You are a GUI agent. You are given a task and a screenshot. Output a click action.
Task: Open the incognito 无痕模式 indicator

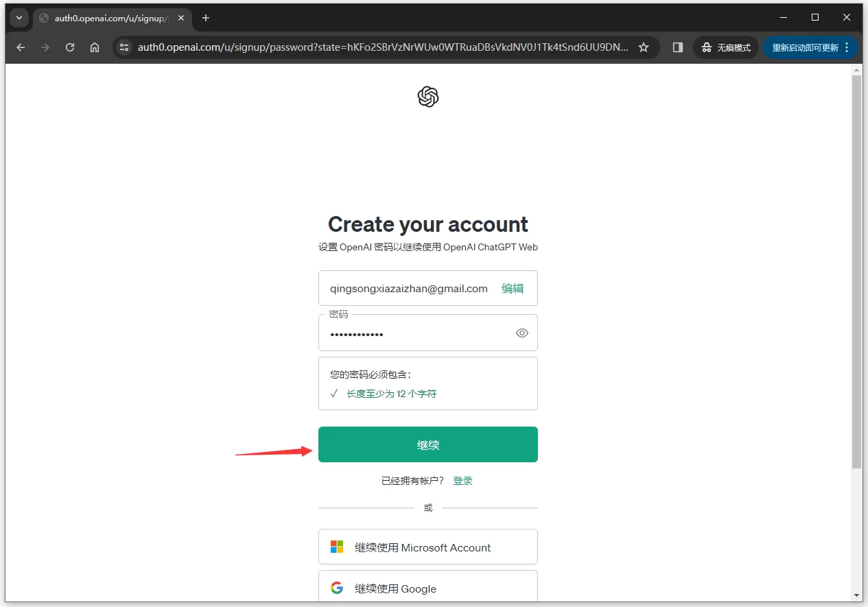(726, 47)
